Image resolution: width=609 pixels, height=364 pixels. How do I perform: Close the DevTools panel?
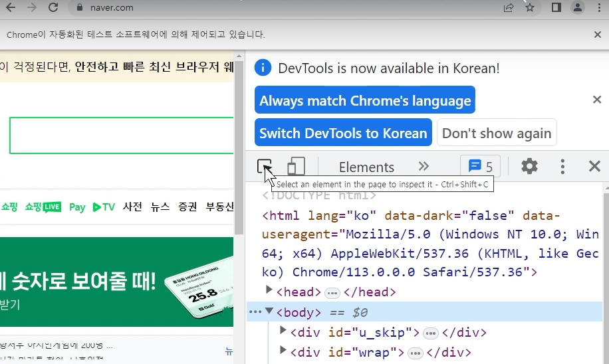594,167
